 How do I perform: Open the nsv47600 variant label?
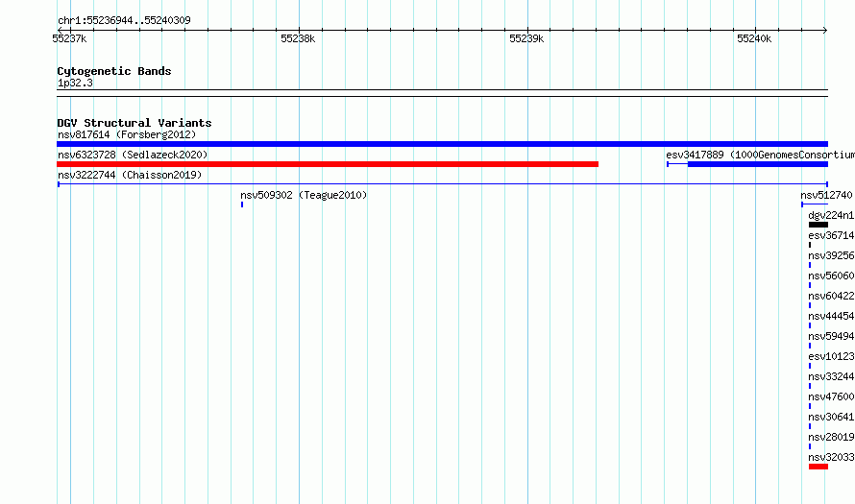(x=832, y=396)
